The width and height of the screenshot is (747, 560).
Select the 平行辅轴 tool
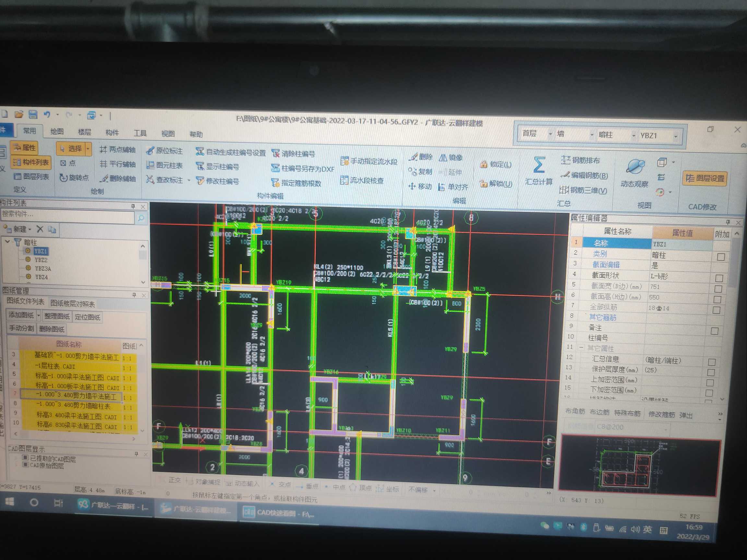(117, 164)
